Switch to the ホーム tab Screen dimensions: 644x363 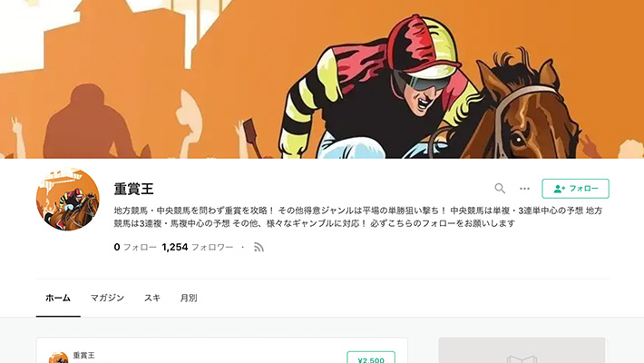58,298
